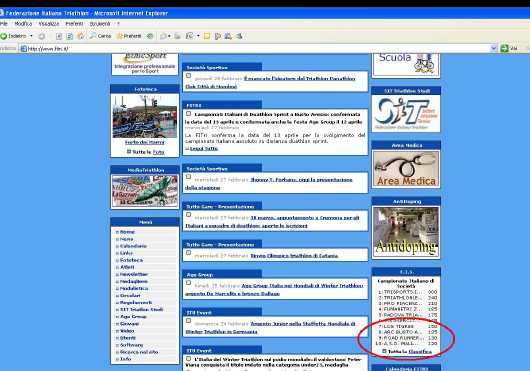Open the Leggi Tutto link
Viewport: 530px width, 371px height.
(204, 148)
